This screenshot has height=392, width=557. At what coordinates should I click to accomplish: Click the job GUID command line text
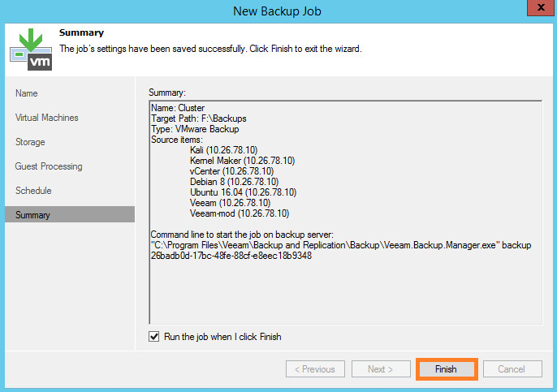point(231,256)
